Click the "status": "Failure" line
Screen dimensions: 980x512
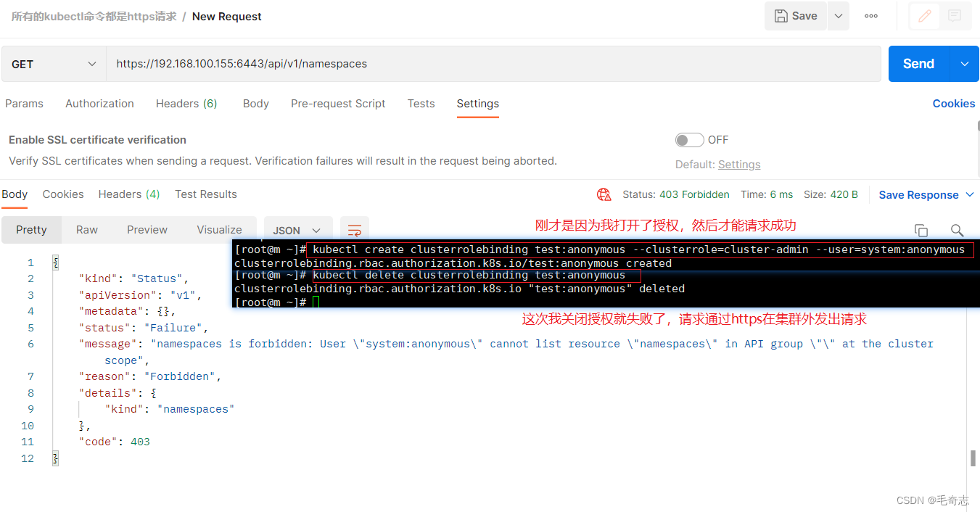tap(144, 328)
